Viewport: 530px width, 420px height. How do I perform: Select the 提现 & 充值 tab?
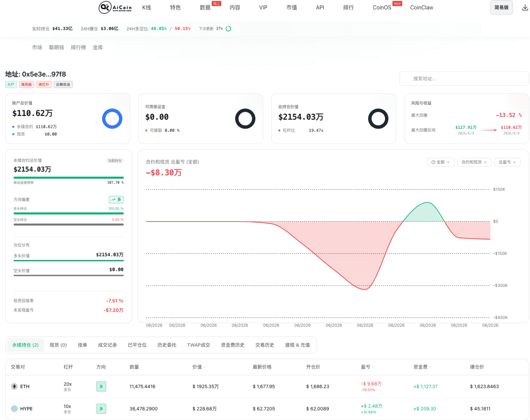(x=297, y=345)
